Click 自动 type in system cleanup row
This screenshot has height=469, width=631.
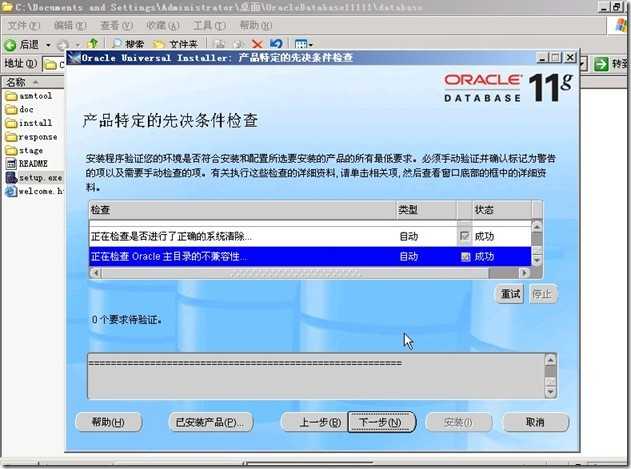click(x=408, y=237)
